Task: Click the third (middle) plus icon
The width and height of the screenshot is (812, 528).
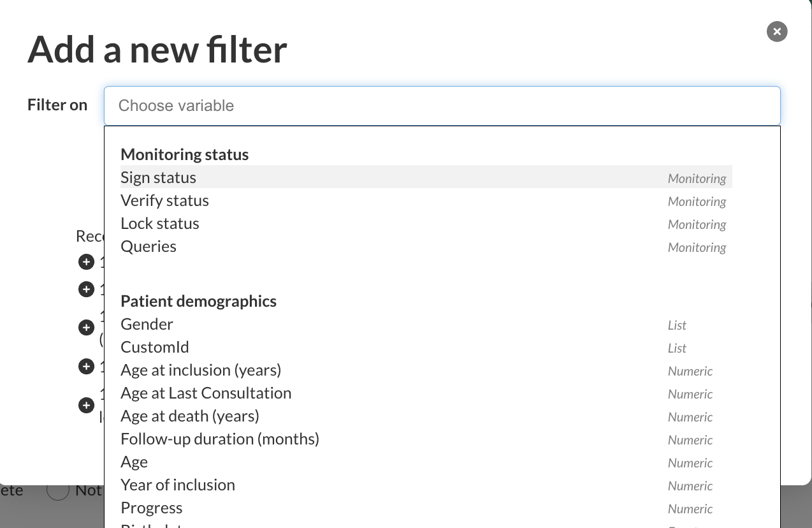Action: [86, 328]
